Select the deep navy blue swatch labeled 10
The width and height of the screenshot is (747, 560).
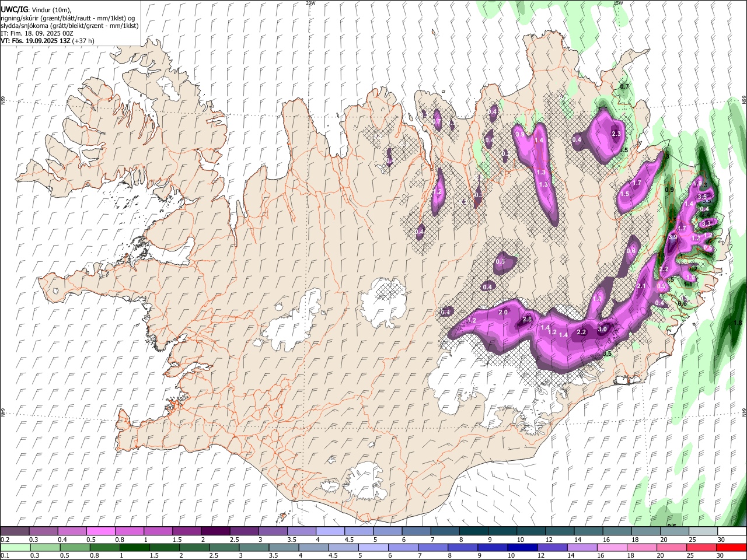click(x=522, y=548)
